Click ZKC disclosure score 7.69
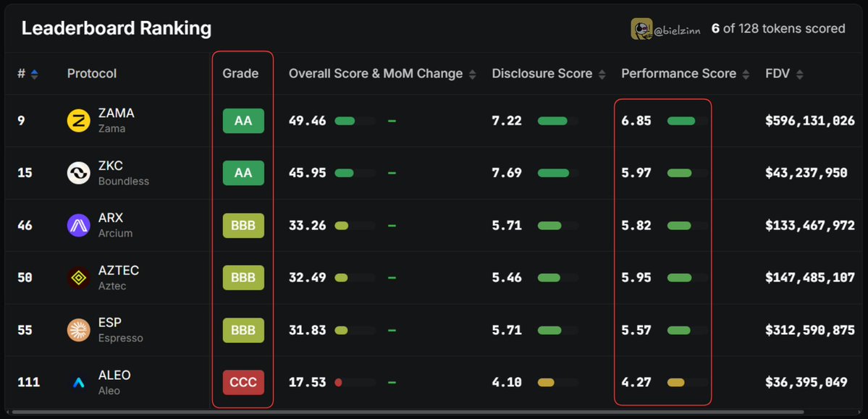 pos(507,173)
